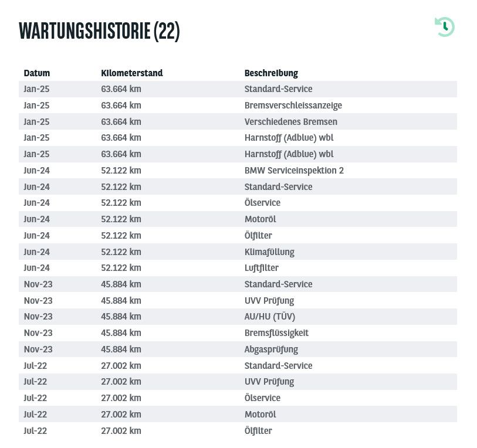Select Nov-23 UVV Prüfung entry
Image resolution: width=477 pixels, height=448 pixels.
[x=269, y=300]
